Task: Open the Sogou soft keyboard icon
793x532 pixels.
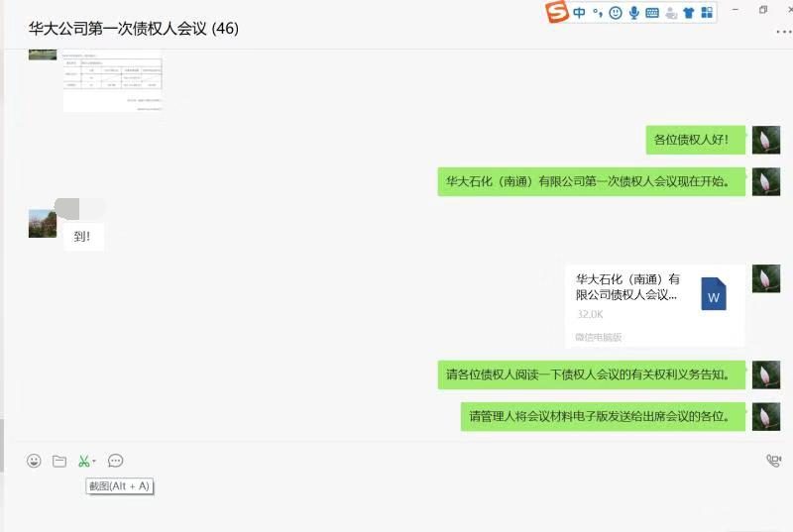Action: coord(652,13)
